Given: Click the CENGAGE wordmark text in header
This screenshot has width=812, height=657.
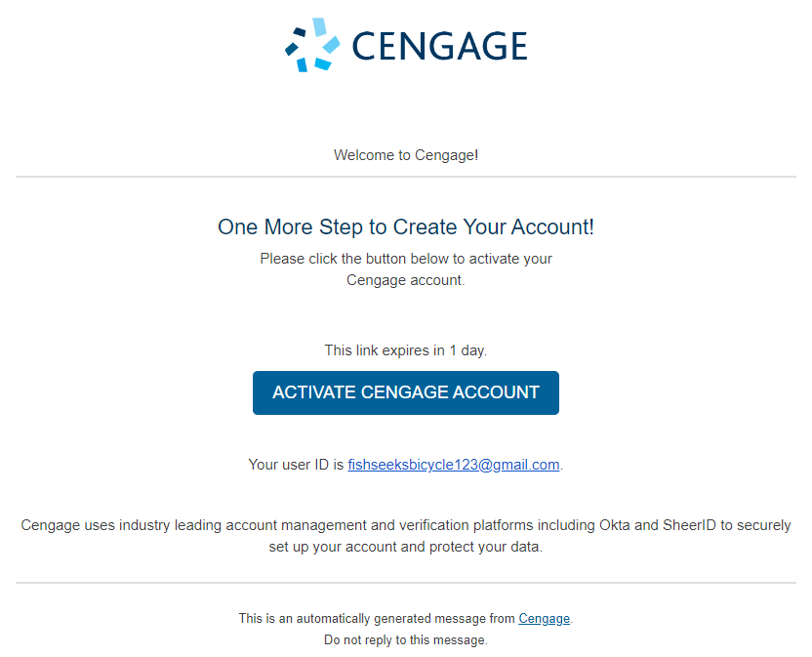Looking at the screenshot, I should pos(439,46).
